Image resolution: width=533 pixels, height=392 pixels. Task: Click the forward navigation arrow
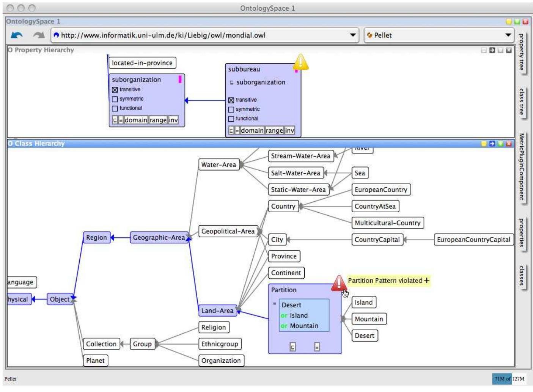(38, 35)
